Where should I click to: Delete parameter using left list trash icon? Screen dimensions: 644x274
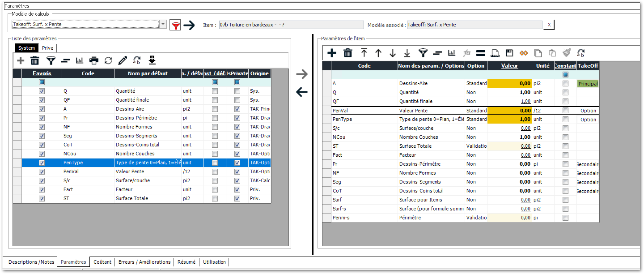pyautogui.click(x=35, y=60)
